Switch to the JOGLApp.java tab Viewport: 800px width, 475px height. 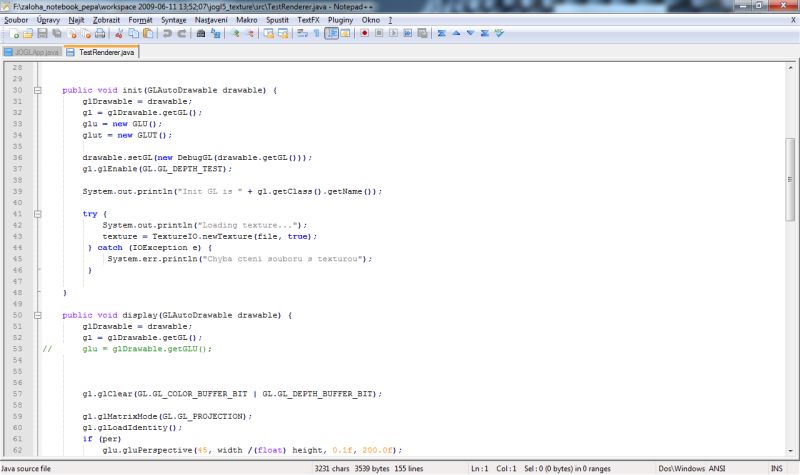[x=32, y=52]
